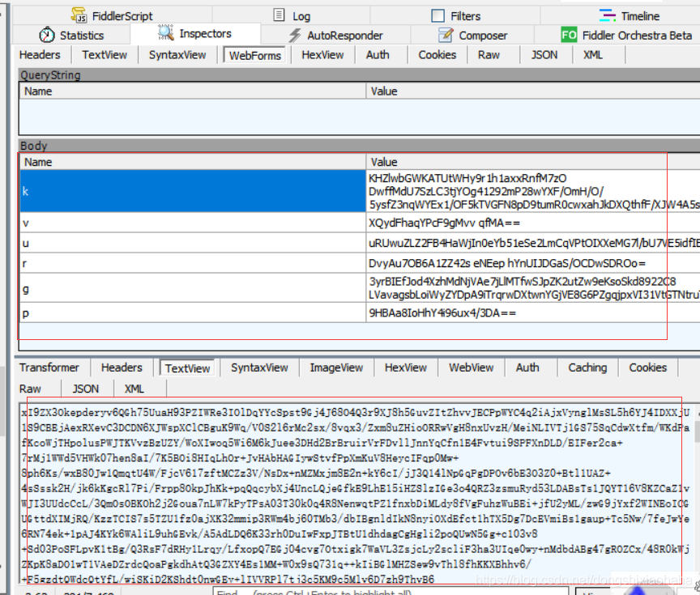Open response Transformer tab
700x595 pixels.
pos(49,368)
